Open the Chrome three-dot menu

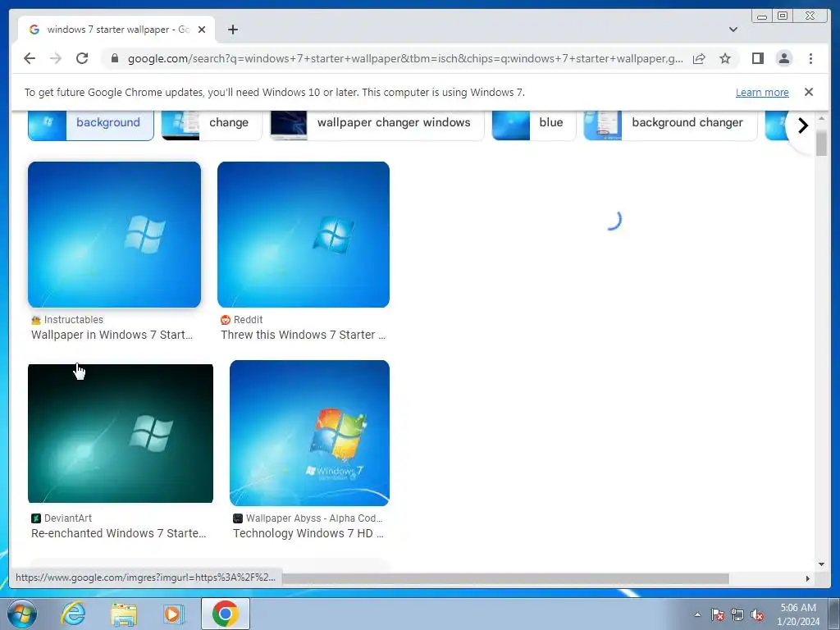[810, 58]
